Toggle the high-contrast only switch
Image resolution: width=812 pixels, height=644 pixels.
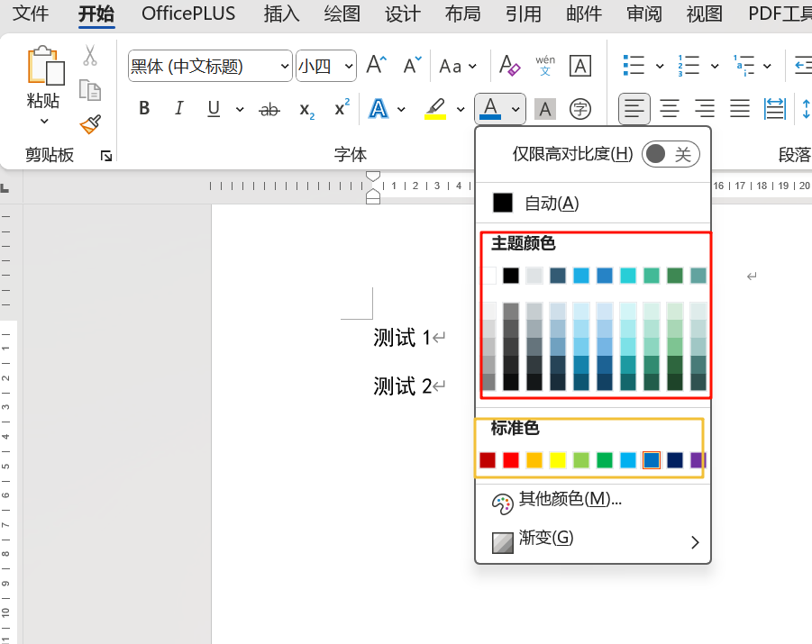click(x=671, y=154)
